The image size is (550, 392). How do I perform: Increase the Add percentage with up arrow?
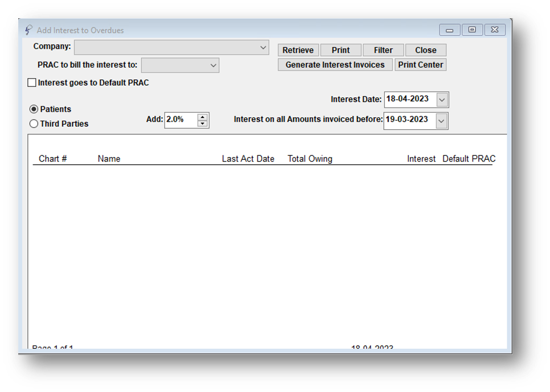202,117
